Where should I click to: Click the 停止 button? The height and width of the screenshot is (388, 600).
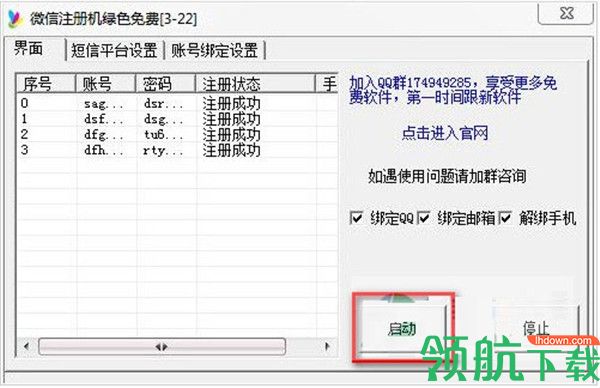pyautogui.click(x=536, y=329)
